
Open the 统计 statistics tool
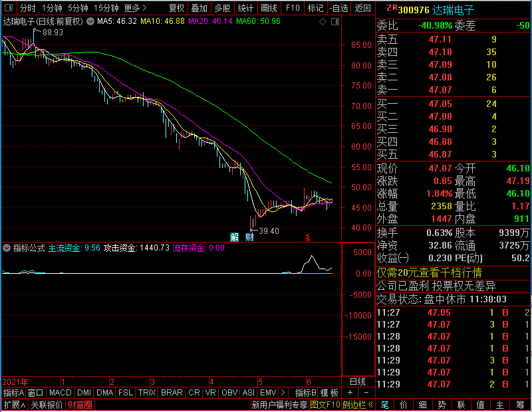coord(245,8)
